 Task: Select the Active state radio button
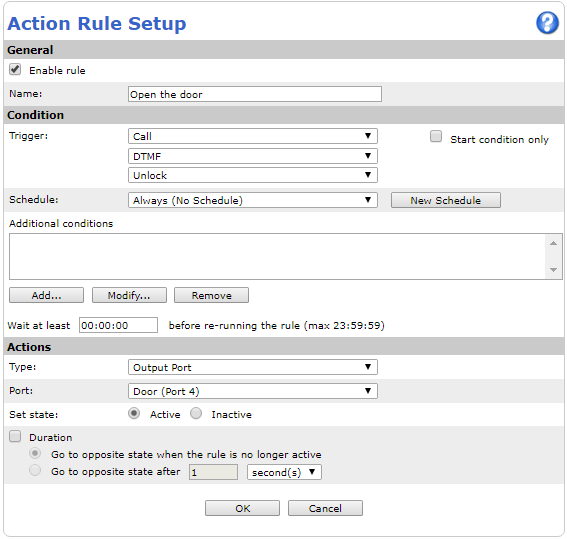[x=134, y=414]
